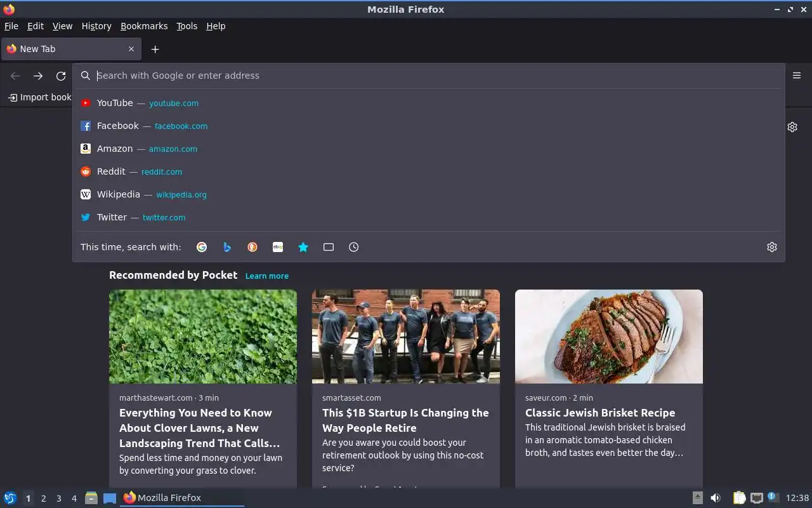Click Mozilla Firefox taskbar entry
The width and height of the screenshot is (812, 508).
182,498
